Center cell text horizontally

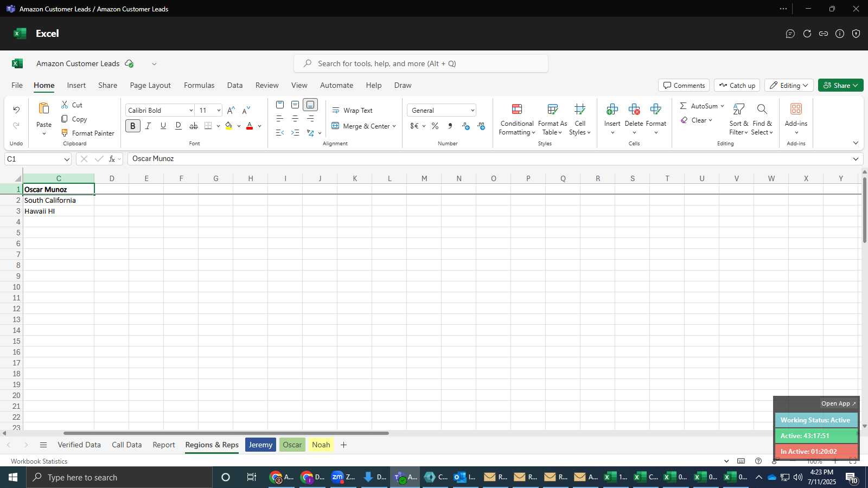coord(295,119)
